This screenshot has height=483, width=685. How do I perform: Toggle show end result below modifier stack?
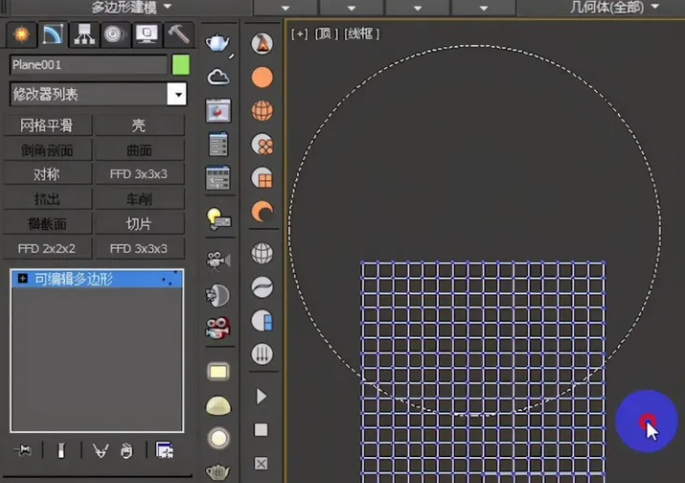tap(61, 451)
